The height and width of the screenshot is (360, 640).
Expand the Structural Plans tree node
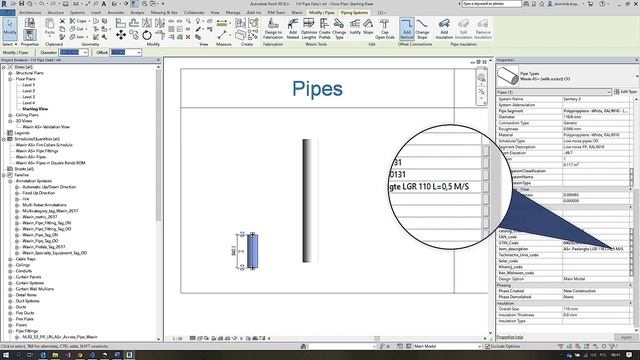pyautogui.click(x=10, y=73)
